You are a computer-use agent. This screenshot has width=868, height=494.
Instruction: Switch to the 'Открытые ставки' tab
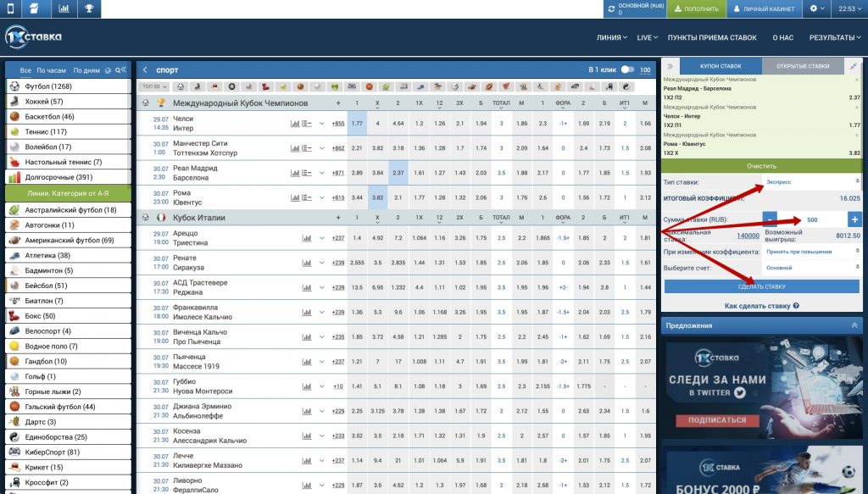click(802, 65)
